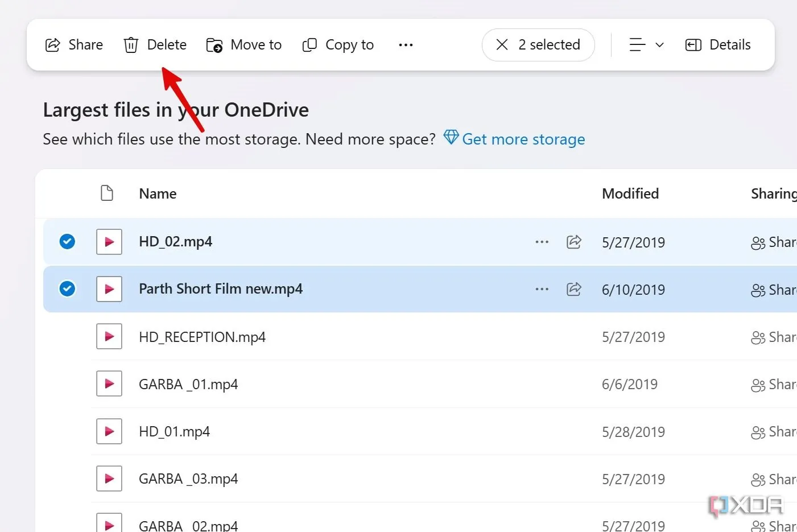Sort by Modified column header

(x=630, y=193)
